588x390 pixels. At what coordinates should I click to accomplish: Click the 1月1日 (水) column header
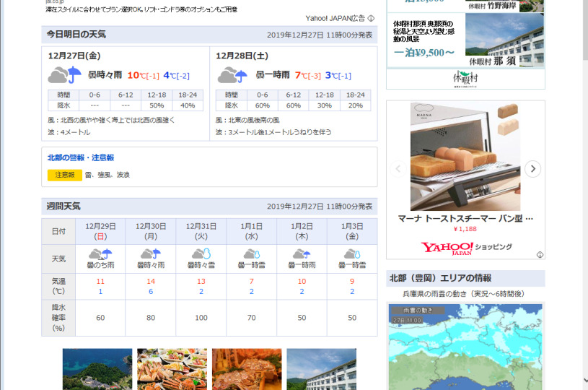[252, 231]
